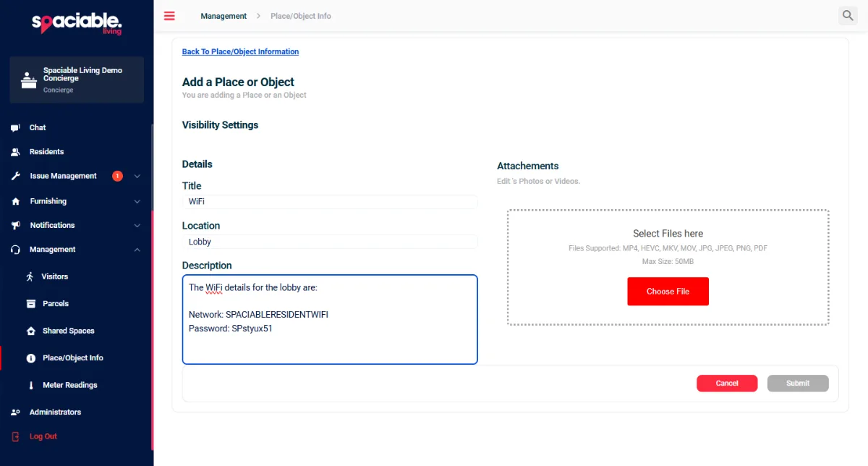Click the Spaciable Living Demo Concierge card
This screenshot has width=868, height=466.
(77, 80)
